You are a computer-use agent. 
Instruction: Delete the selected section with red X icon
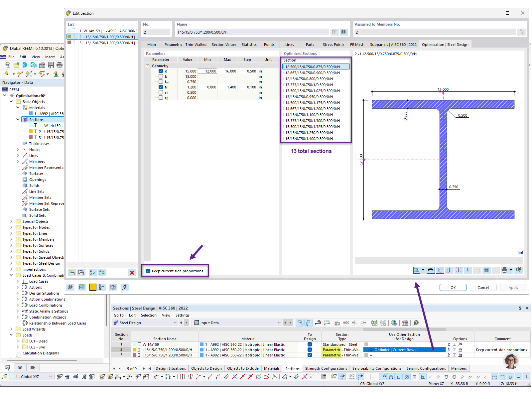pyautogui.click(x=132, y=273)
